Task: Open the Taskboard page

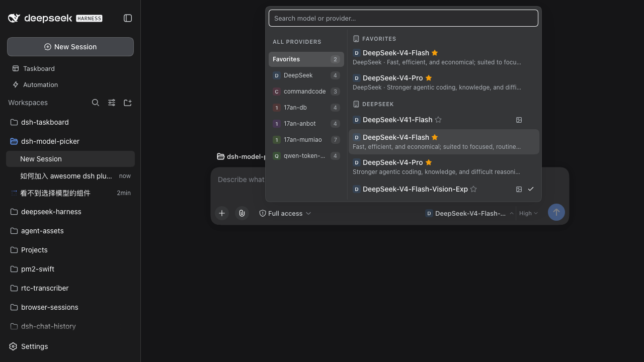Action: click(x=70, y=68)
